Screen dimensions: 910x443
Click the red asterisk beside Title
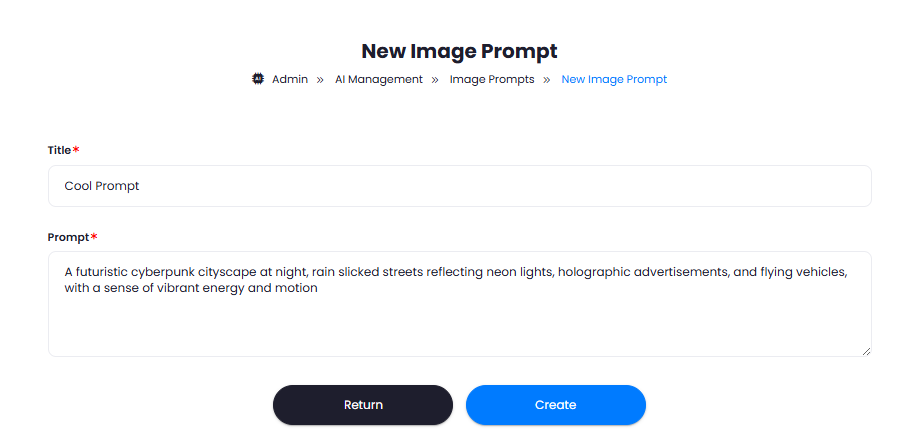[75, 149]
